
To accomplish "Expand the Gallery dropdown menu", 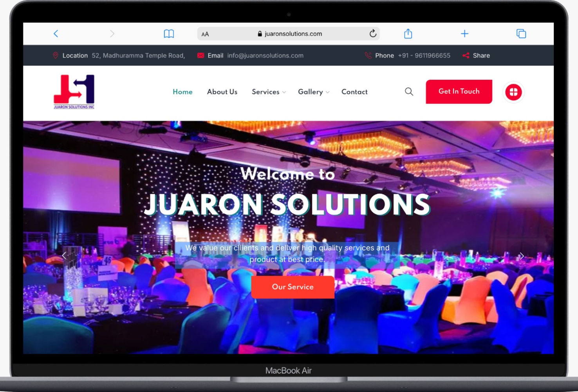I will 314,92.
